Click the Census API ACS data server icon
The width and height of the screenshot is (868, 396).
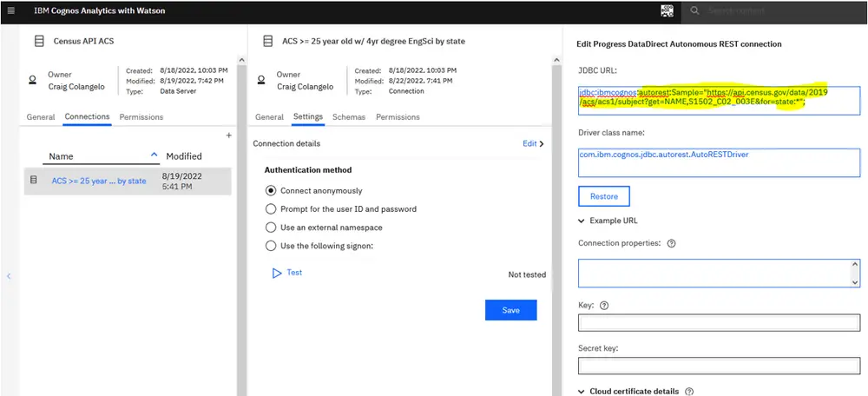[39, 41]
